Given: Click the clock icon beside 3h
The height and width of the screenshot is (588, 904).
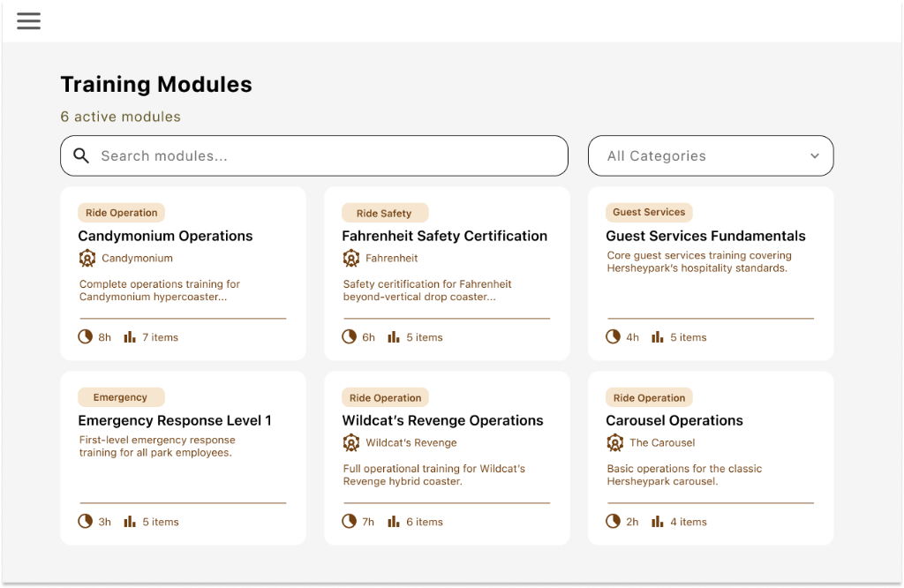Looking at the screenshot, I should pyautogui.click(x=86, y=521).
